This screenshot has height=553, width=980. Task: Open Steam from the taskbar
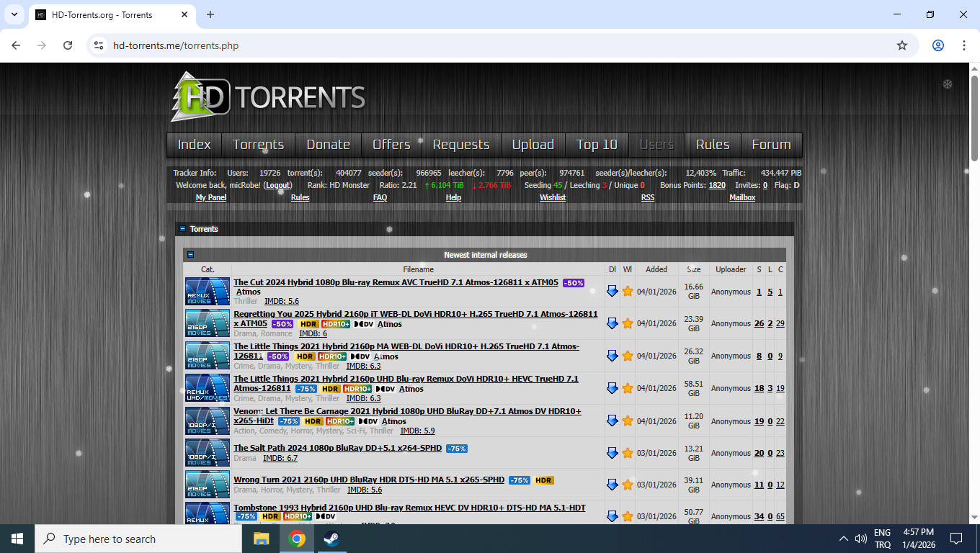(331, 539)
